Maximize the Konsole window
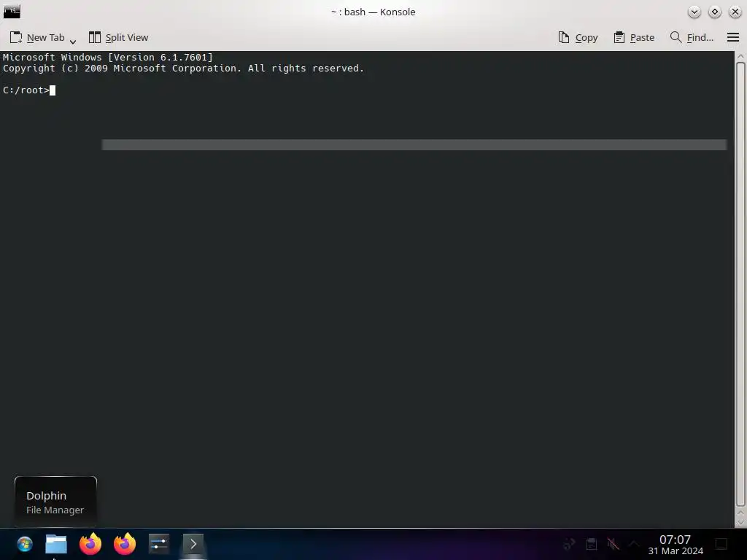The image size is (747, 560). coord(715,12)
